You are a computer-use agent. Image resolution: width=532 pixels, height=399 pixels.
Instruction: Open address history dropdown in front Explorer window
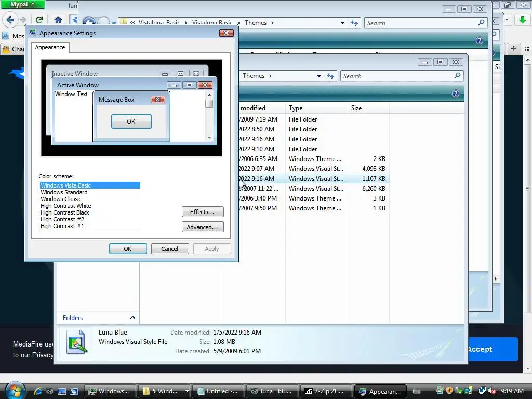pos(318,76)
